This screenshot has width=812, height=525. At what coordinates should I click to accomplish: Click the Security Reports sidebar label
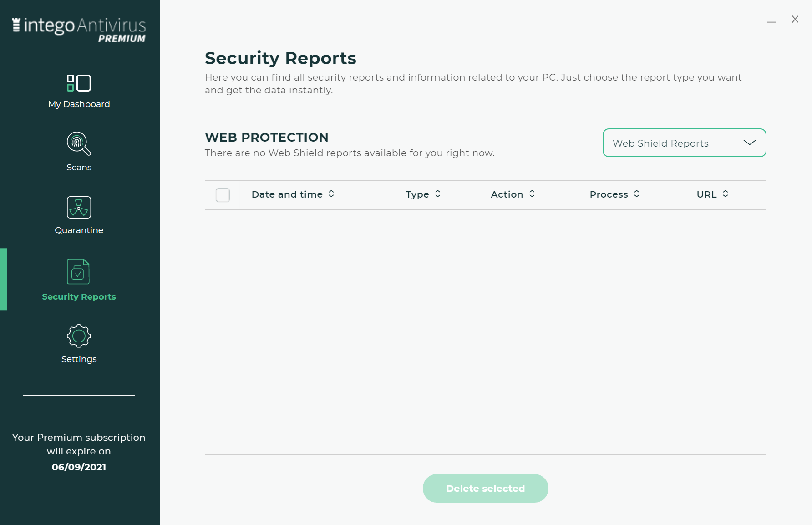(79, 296)
